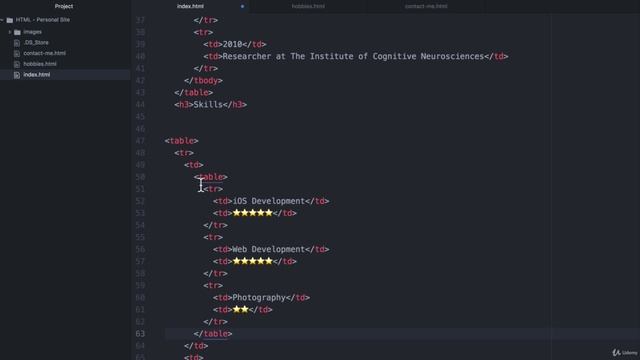The image size is (640, 360).
Task: Click the '<tr>' tag on line 38
Action: 203,32
